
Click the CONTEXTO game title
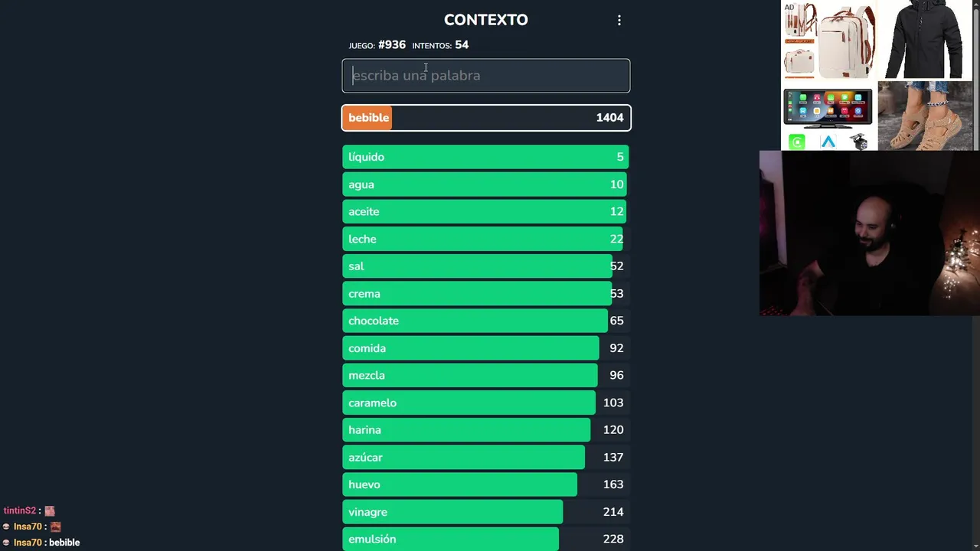point(486,20)
